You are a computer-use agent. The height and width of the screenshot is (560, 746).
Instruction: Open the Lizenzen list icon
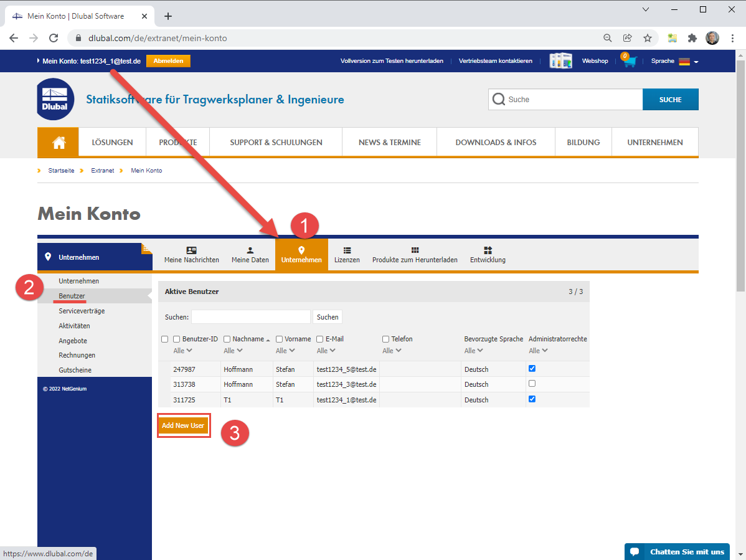click(x=347, y=250)
